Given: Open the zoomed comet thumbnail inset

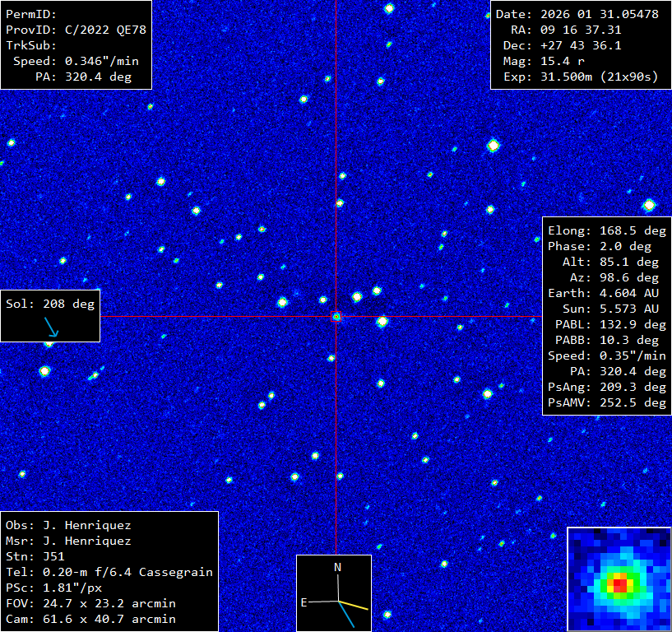Looking at the screenshot, I should coord(619,579).
